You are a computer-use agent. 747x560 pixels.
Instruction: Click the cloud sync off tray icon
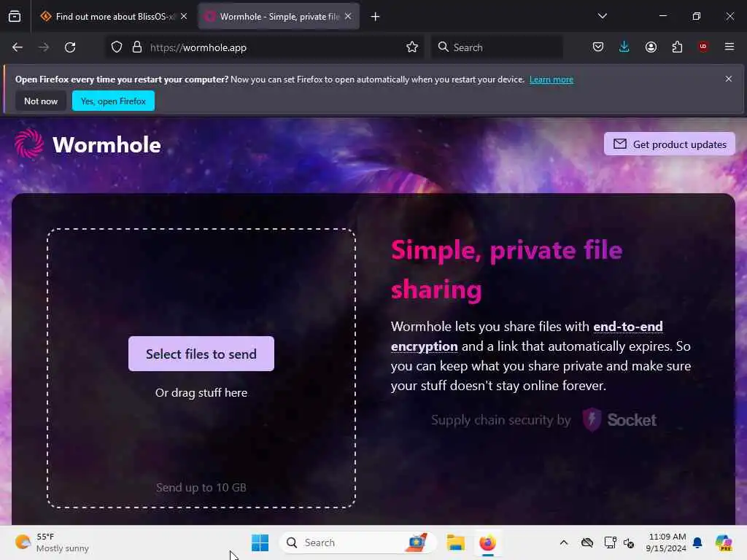(x=587, y=542)
